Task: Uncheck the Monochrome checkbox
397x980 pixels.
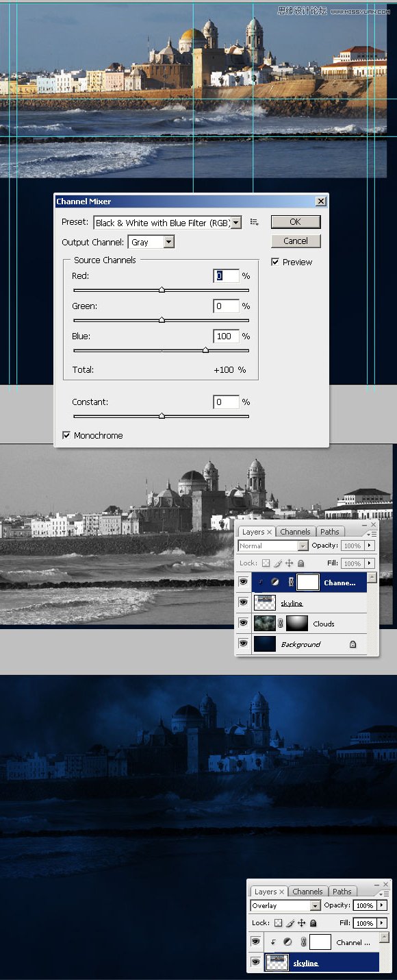Action: [x=66, y=435]
